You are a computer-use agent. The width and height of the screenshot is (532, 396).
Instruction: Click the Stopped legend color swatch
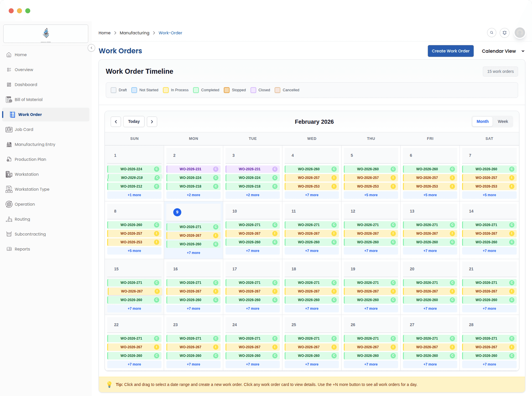pyautogui.click(x=226, y=90)
